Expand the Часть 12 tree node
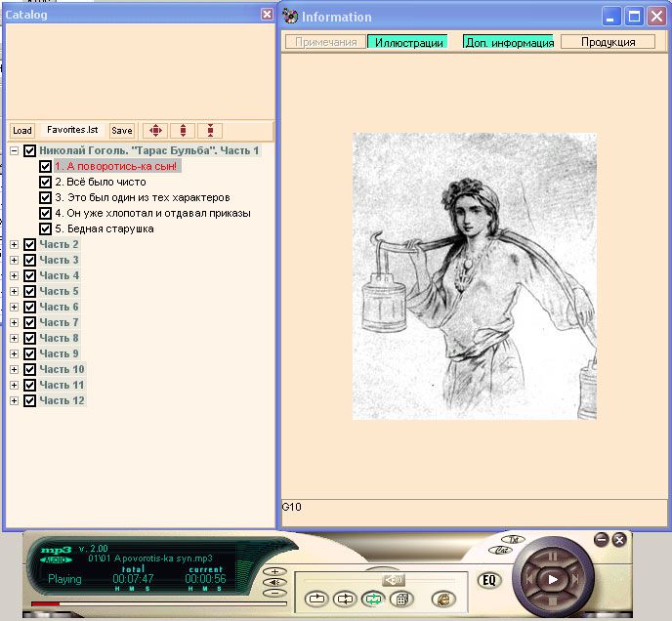Viewport: 672px width, 621px height. point(14,401)
